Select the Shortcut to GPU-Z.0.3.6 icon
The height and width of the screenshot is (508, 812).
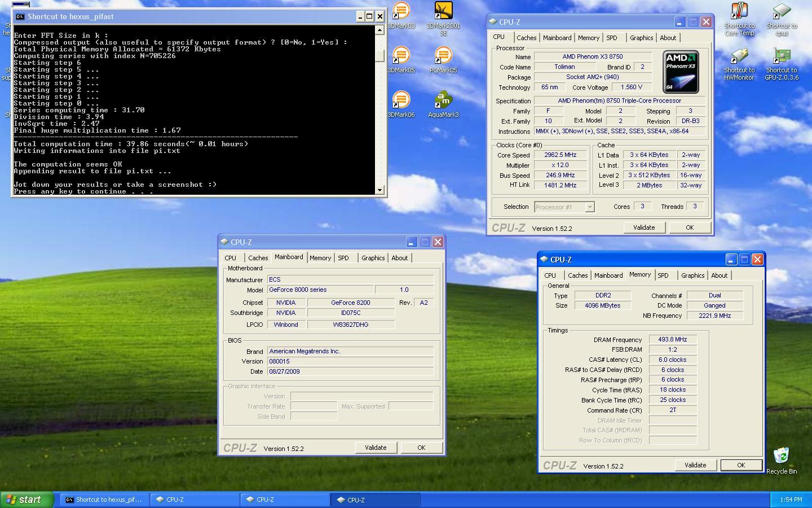[782, 64]
